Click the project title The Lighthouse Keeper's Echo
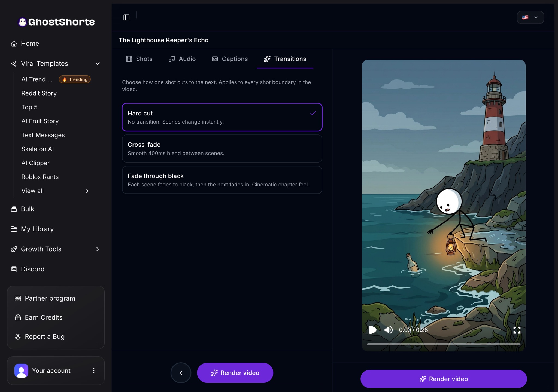This screenshot has height=392, width=558. pyautogui.click(x=163, y=40)
